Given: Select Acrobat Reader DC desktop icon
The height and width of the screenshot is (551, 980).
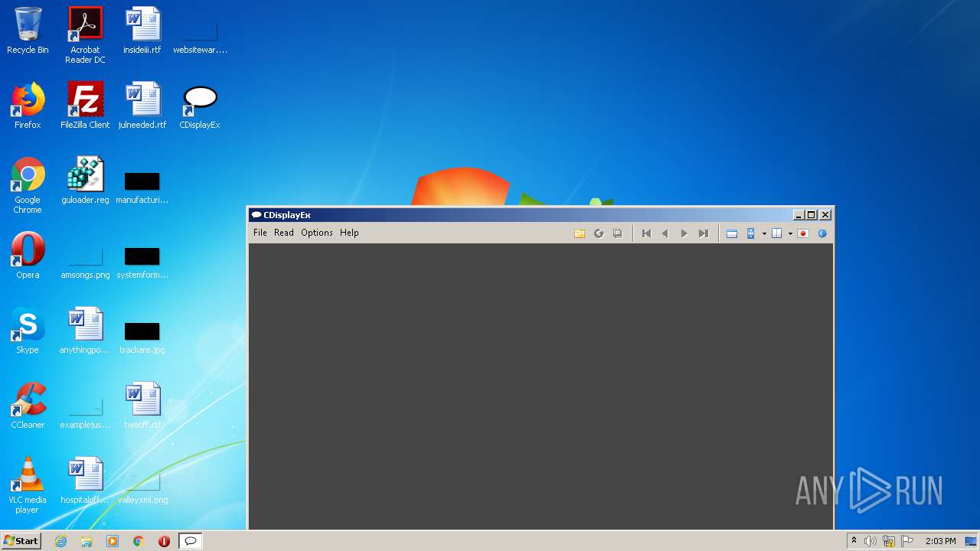Looking at the screenshot, I should 85,35.
